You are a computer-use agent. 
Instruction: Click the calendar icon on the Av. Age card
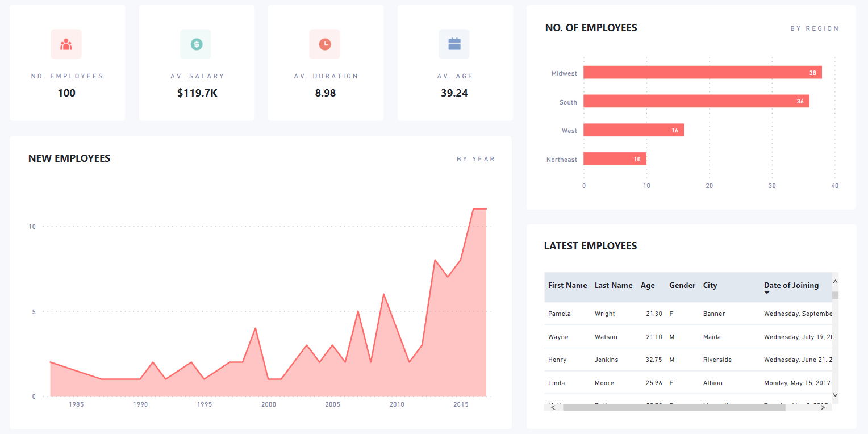pyautogui.click(x=454, y=44)
